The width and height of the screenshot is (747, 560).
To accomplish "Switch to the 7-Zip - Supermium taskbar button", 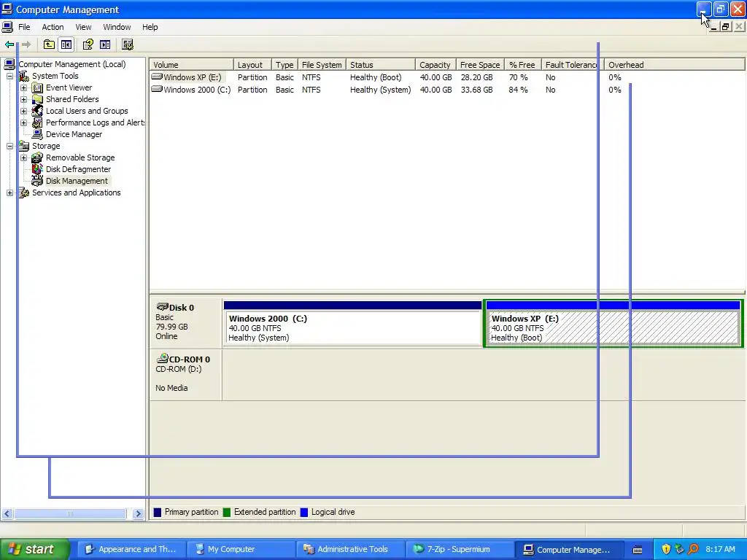I will tap(460, 550).
